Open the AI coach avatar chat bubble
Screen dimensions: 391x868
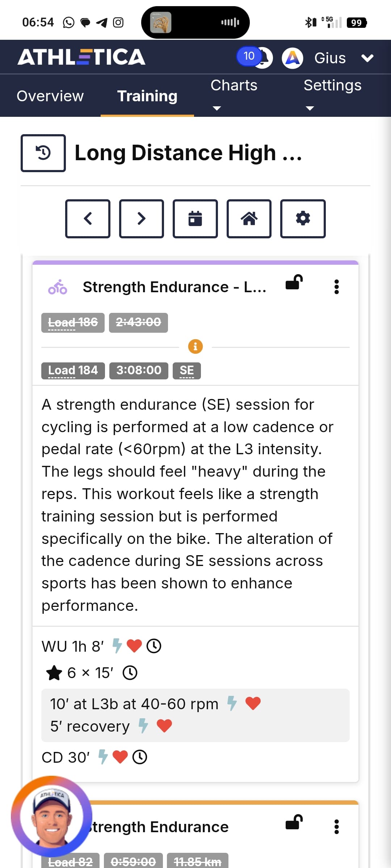(52, 816)
